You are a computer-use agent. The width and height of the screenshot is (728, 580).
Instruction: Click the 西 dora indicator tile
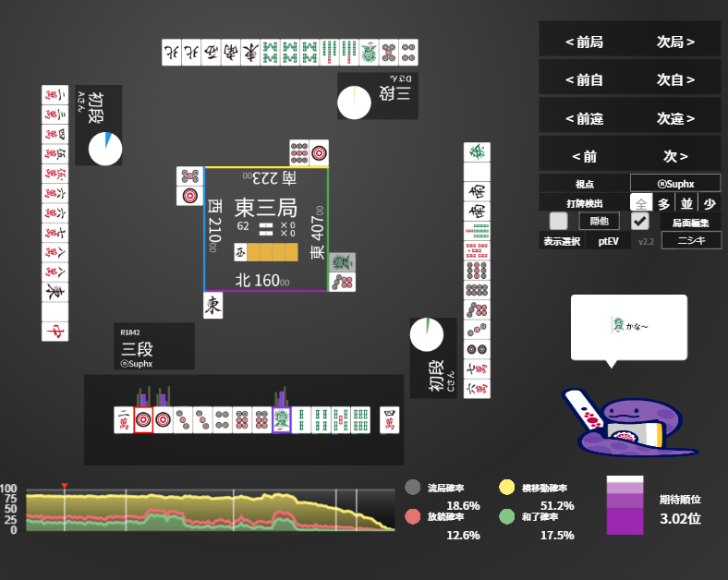pyautogui.click(x=240, y=252)
